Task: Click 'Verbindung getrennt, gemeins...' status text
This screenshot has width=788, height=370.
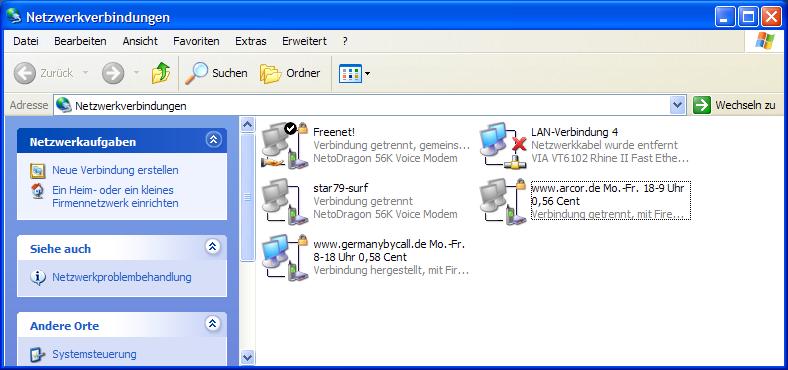Action: click(x=391, y=145)
